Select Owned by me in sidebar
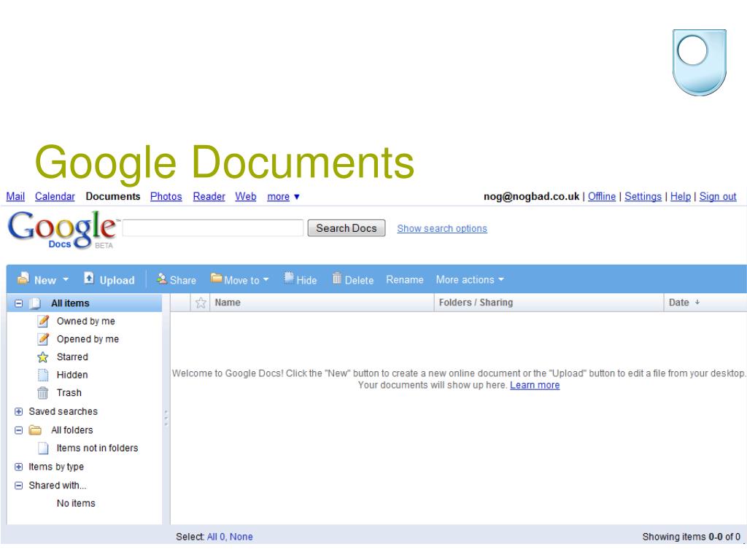 click(x=86, y=321)
